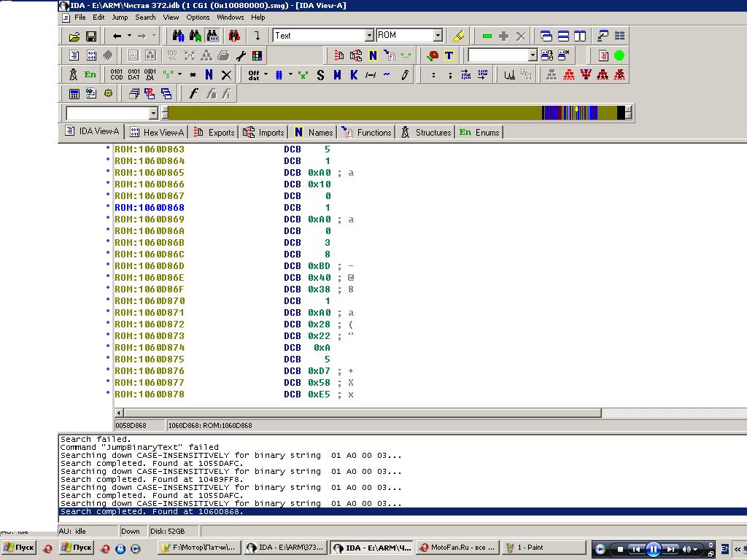The height and width of the screenshot is (560, 747).
Task: Open the Windows menu
Action: point(230,17)
